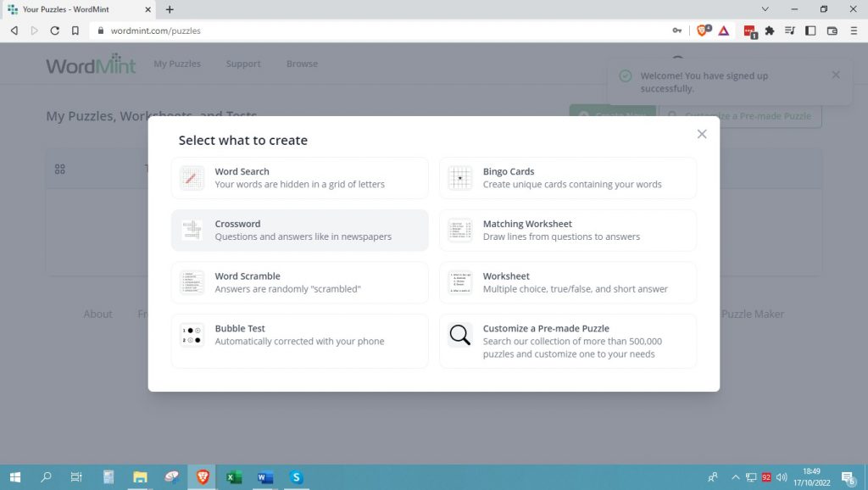Viewport: 868px width, 490px height.
Task: Reload the page with refresh button
Action: 55,31
